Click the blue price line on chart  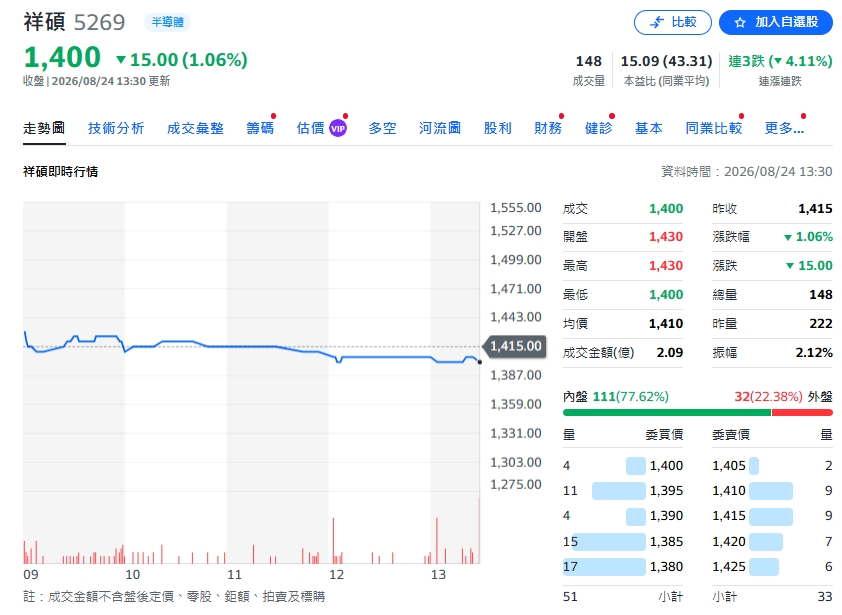coord(252,346)
